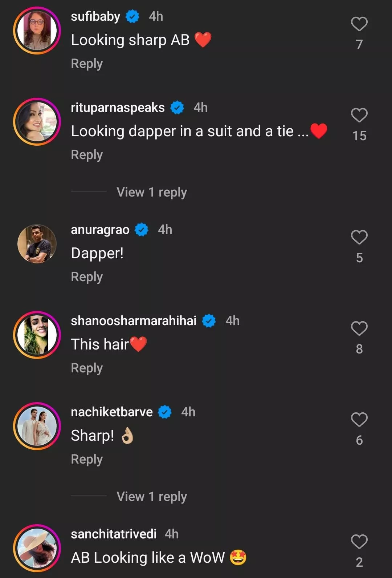
Task: Like sufibaby's comment
Action: pos(359,24)
